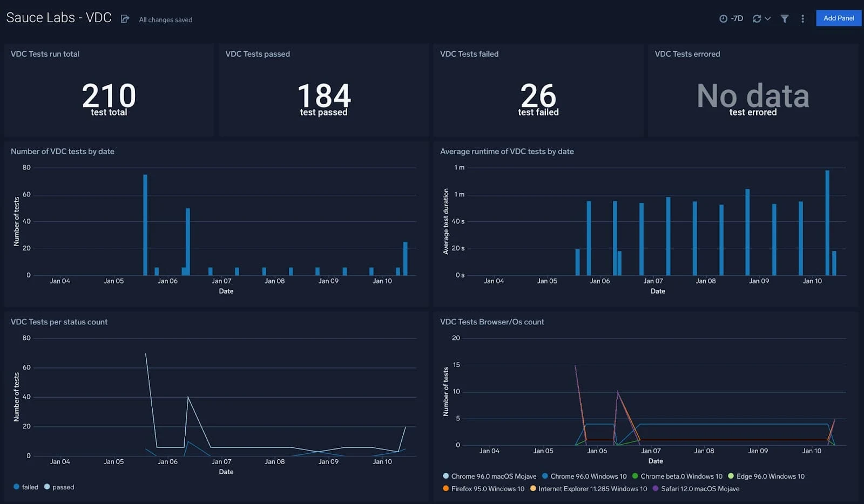Toggle the passed series legend item

click(x=48, y=487)
